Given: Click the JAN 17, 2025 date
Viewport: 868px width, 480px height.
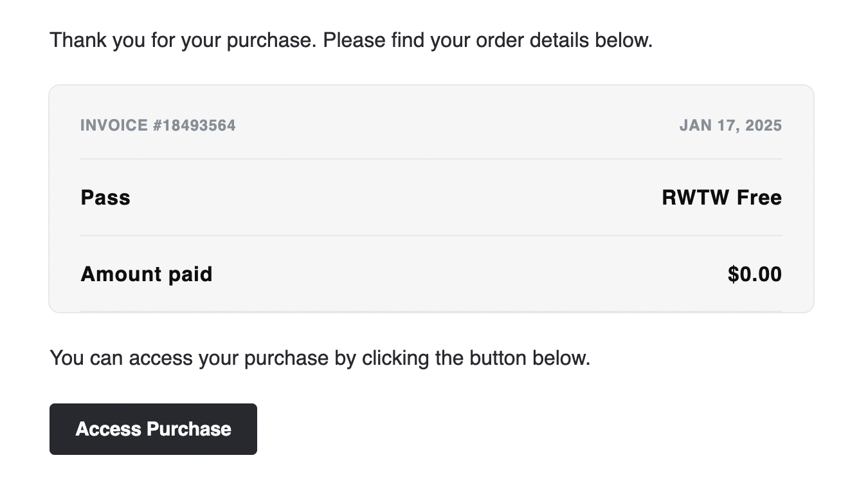Looking at the screenshot, I should pos(731,125).
